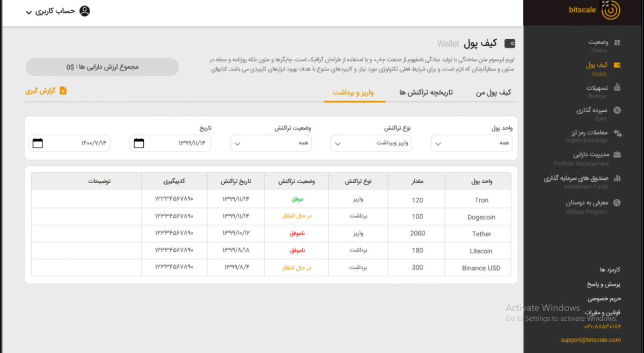
Task: Click the user account avatar icon
Action: 85,11
